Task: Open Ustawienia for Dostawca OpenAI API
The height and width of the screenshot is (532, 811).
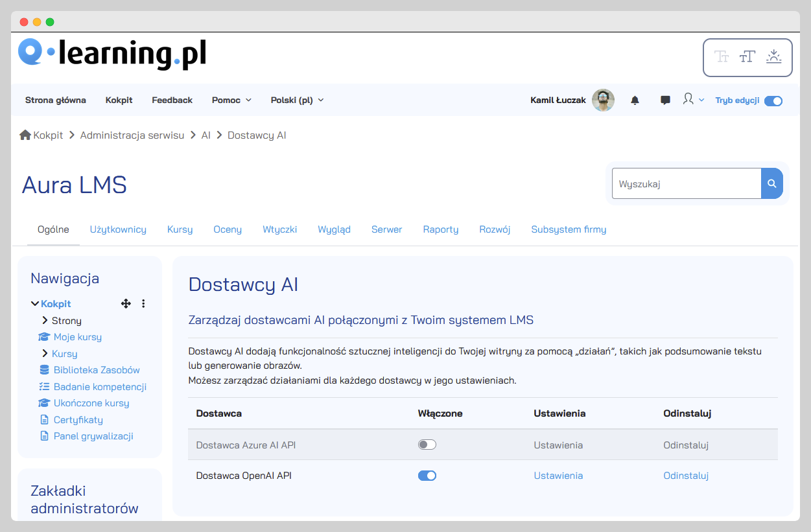Action: point(558,475)
